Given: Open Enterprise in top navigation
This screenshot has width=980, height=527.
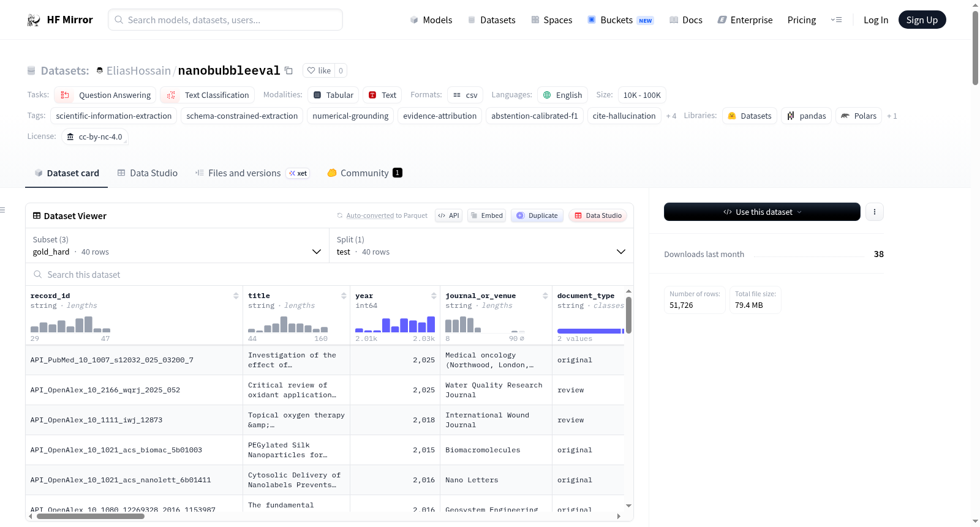Looking at the screenshot, I should [745, 20].
